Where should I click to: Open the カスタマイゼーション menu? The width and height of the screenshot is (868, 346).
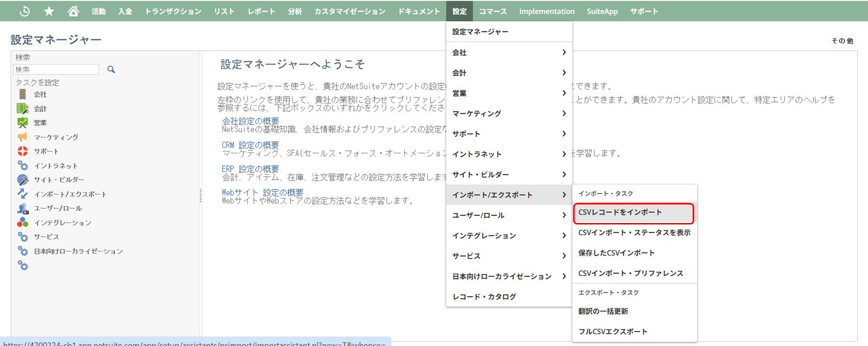click(350, 11)
